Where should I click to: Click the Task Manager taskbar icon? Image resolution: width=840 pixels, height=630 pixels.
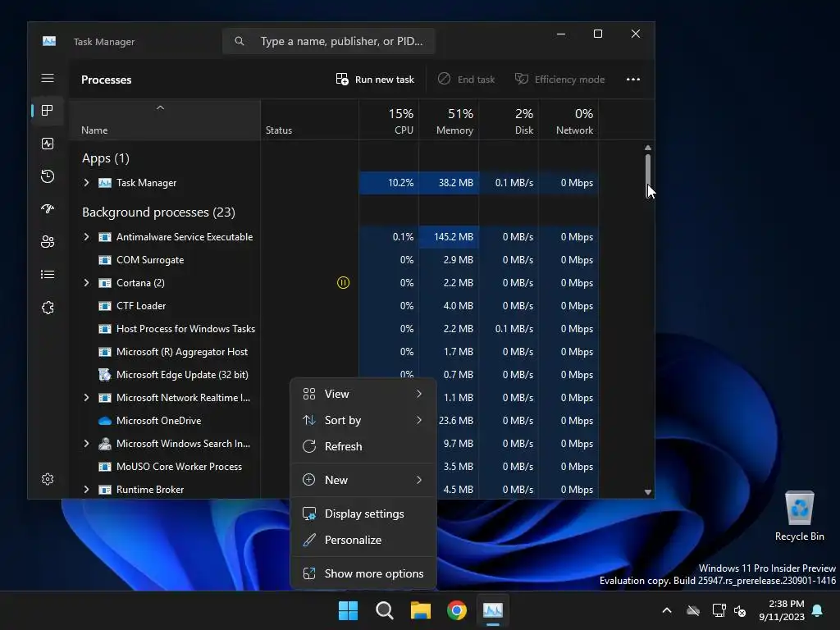coord(493,610)
